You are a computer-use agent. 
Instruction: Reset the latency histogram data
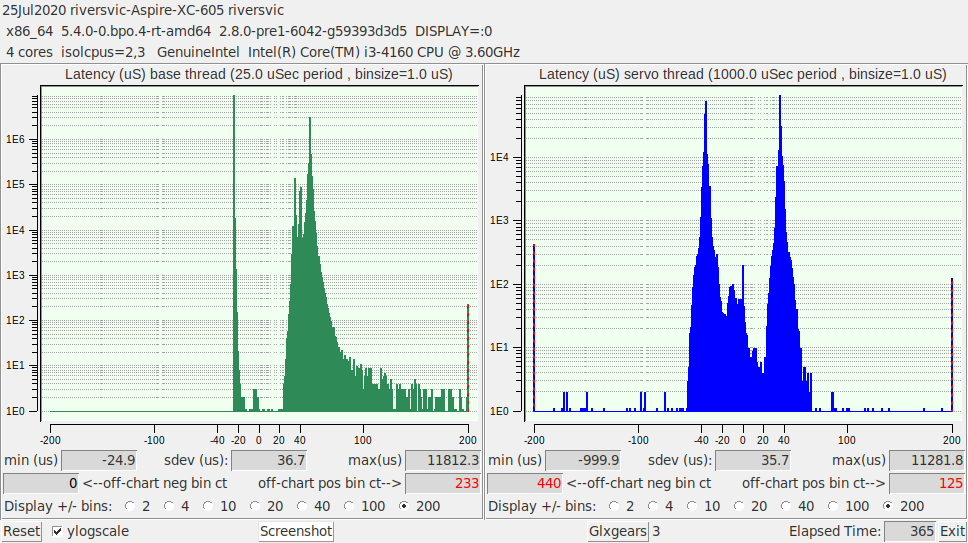tap(22, 531)
